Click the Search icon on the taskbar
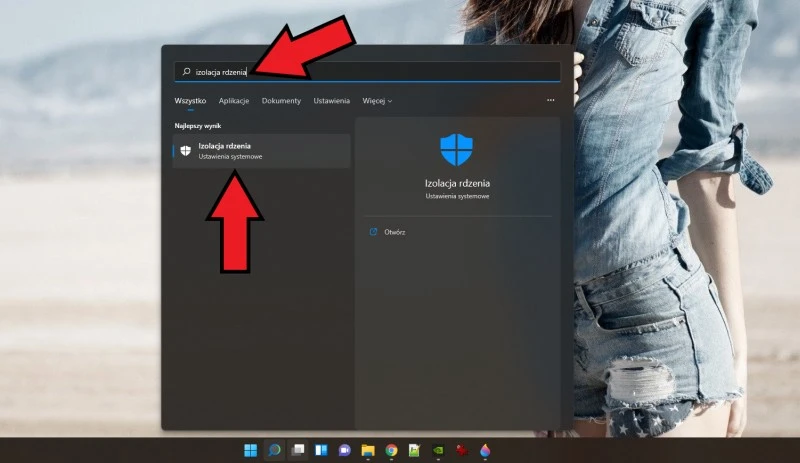The width and height of the screenshot is (800, 463). pos(274,450)
